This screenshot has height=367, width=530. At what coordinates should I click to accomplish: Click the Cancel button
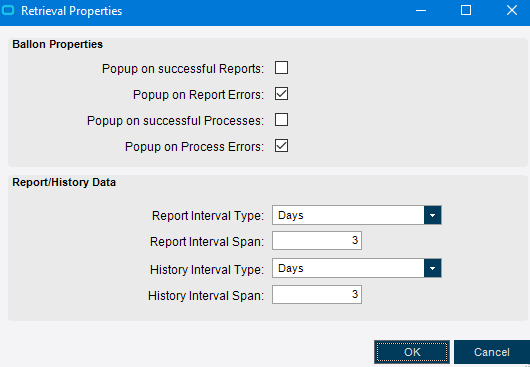(x=492, y=352)
